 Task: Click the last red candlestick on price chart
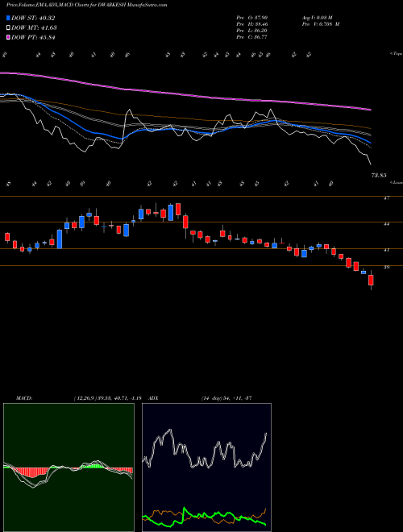pyautogui.click(x=371, y=281)
